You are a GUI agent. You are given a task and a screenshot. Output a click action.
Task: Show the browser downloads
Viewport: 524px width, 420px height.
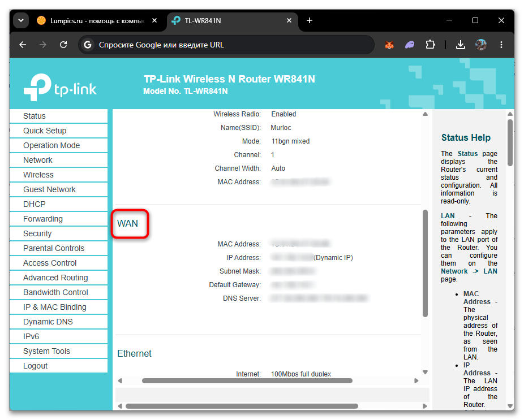(461, 45)
